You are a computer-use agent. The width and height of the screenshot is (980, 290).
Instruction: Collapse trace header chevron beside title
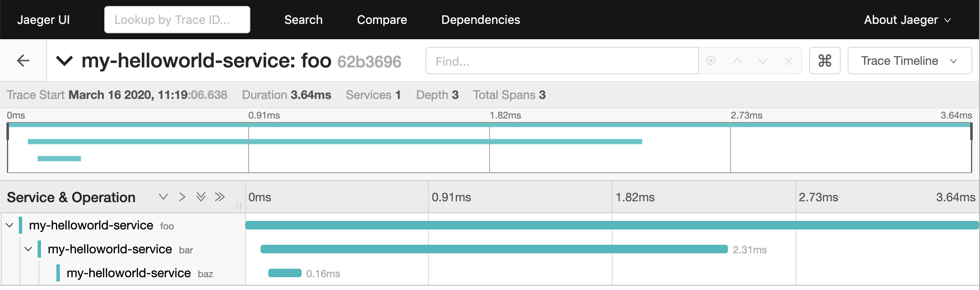coord(65,61)
